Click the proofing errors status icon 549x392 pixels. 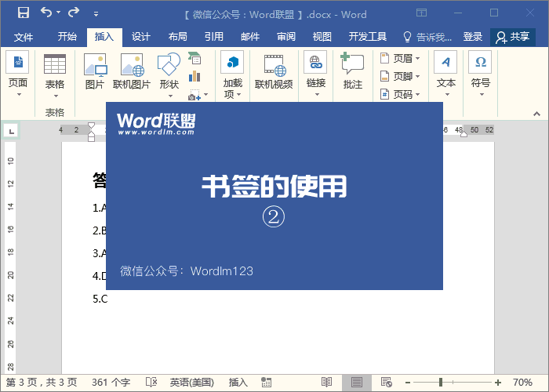point(151,383)
